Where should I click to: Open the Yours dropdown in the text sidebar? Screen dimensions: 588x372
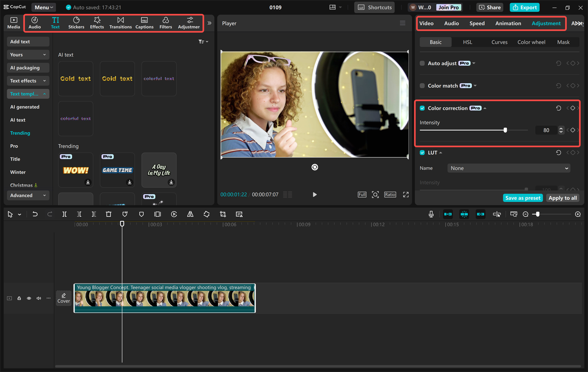coord(28,55)
